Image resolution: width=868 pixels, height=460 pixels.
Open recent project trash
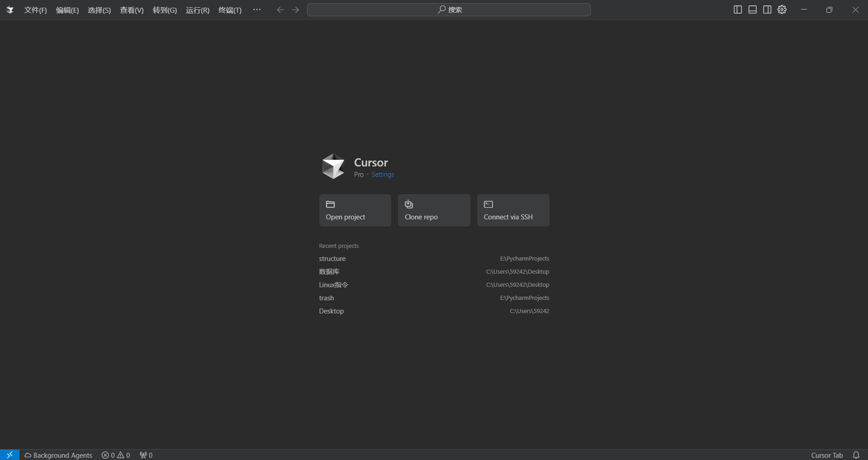[x=434, y=298]
